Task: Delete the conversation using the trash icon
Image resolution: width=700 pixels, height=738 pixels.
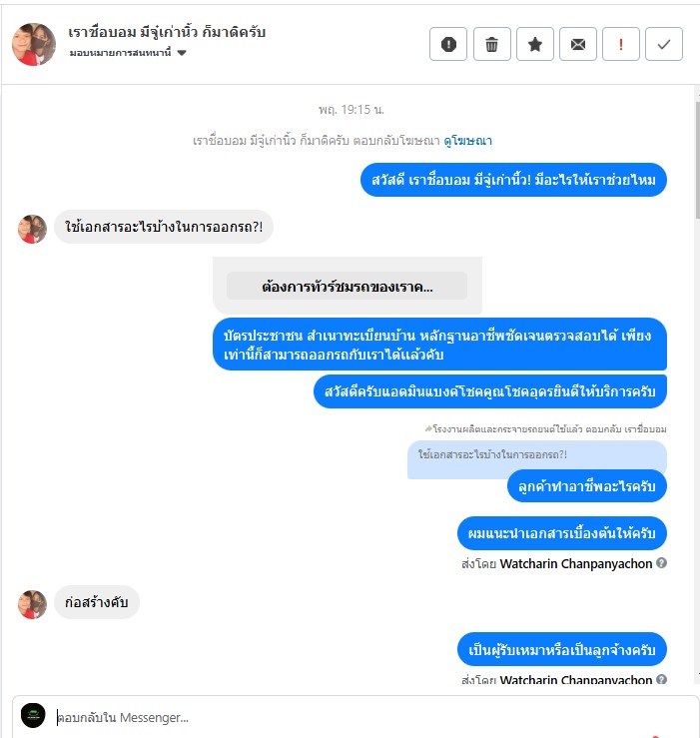Action: pos(492,44)
